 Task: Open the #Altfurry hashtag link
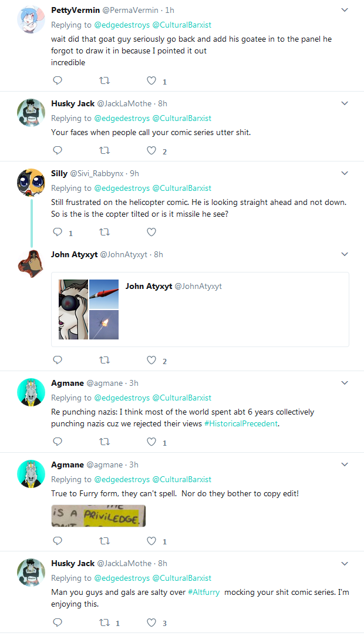tap(204, 592)
